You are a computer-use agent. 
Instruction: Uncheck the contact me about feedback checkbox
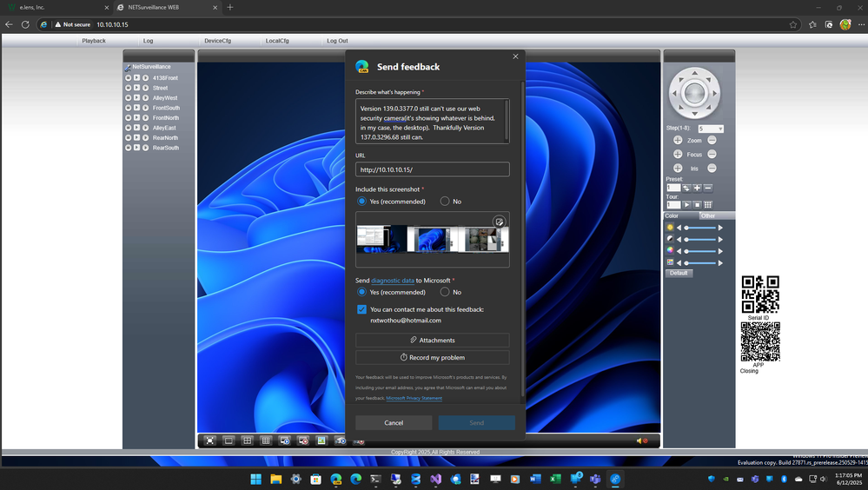(361, 309)
